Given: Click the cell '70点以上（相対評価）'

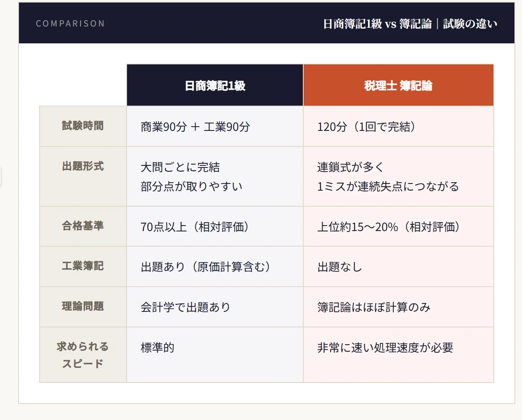Looking at the screenshot, I should point(215,227).
